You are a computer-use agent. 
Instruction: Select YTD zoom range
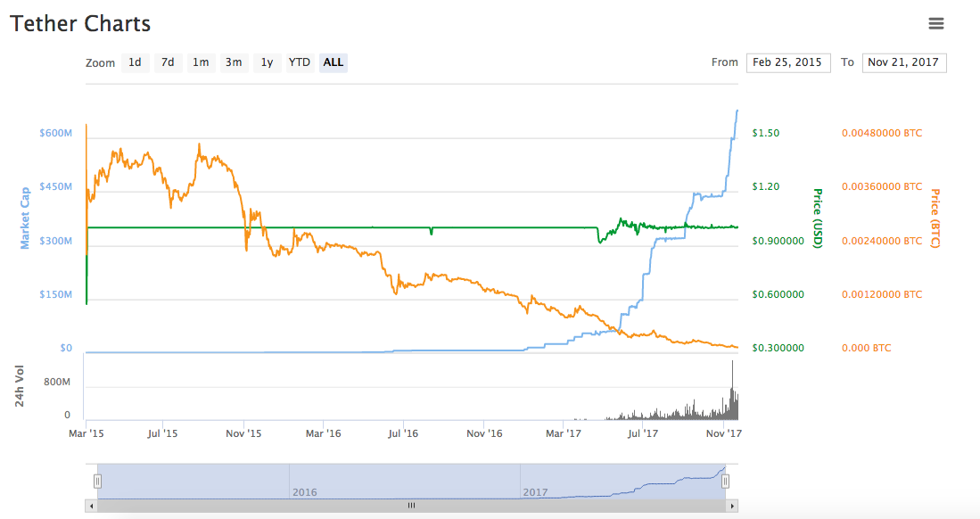(300, 62)
